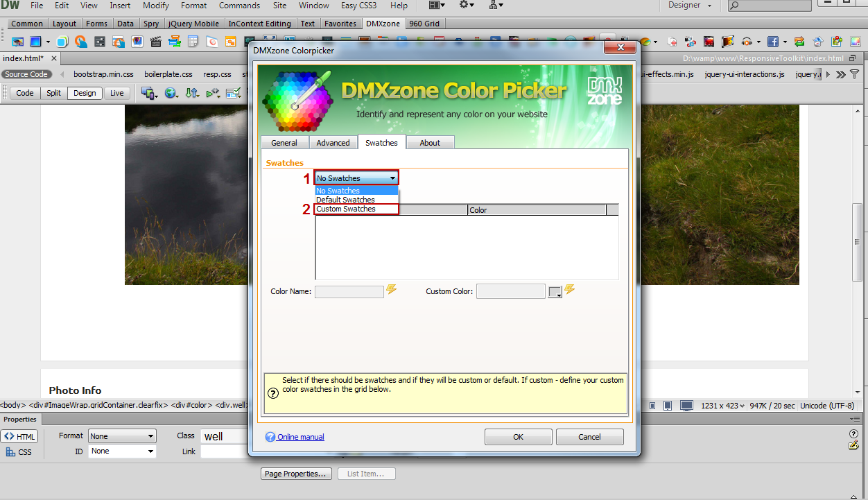Open bootstrap.min.css related file
868x500 pixels.
coord(103,74)
